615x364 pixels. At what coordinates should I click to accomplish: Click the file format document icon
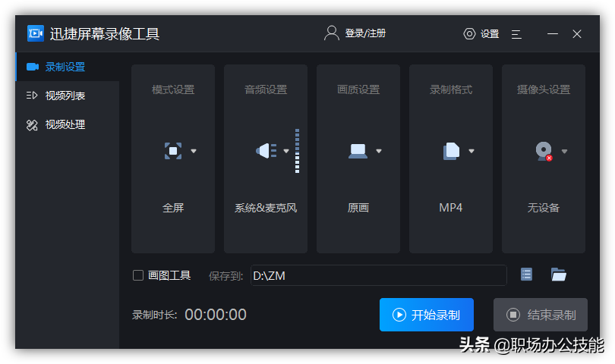pos(451,151)
